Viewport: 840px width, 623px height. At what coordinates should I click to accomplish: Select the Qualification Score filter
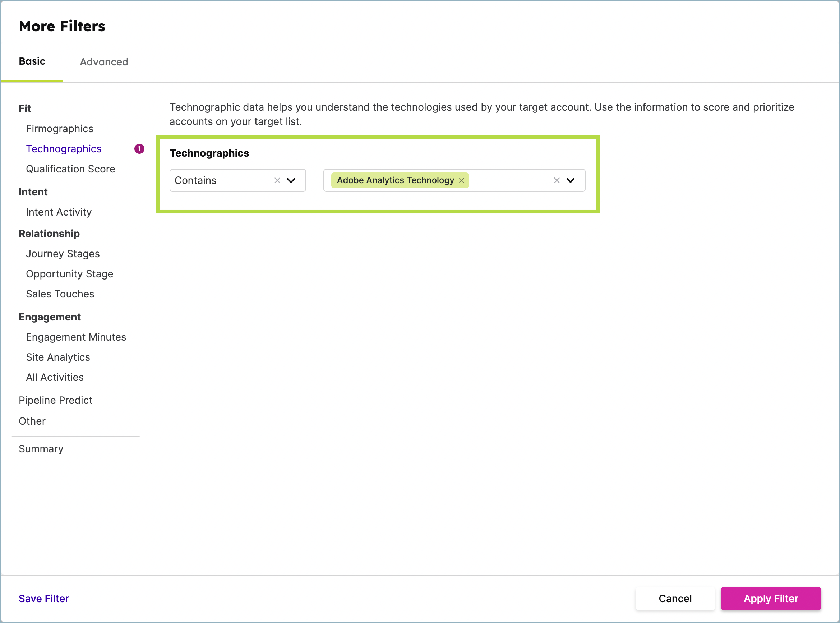pyautogui.click(x=70, y=169)
